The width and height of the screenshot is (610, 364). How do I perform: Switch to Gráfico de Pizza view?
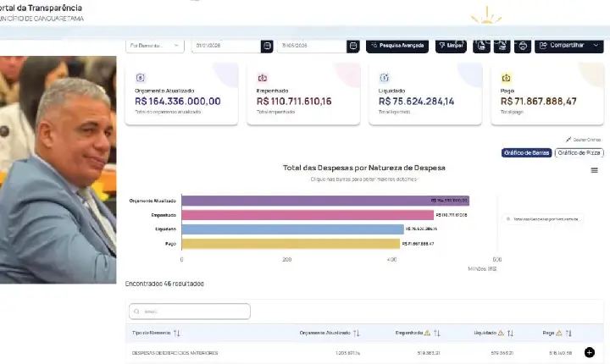(579, 153)
